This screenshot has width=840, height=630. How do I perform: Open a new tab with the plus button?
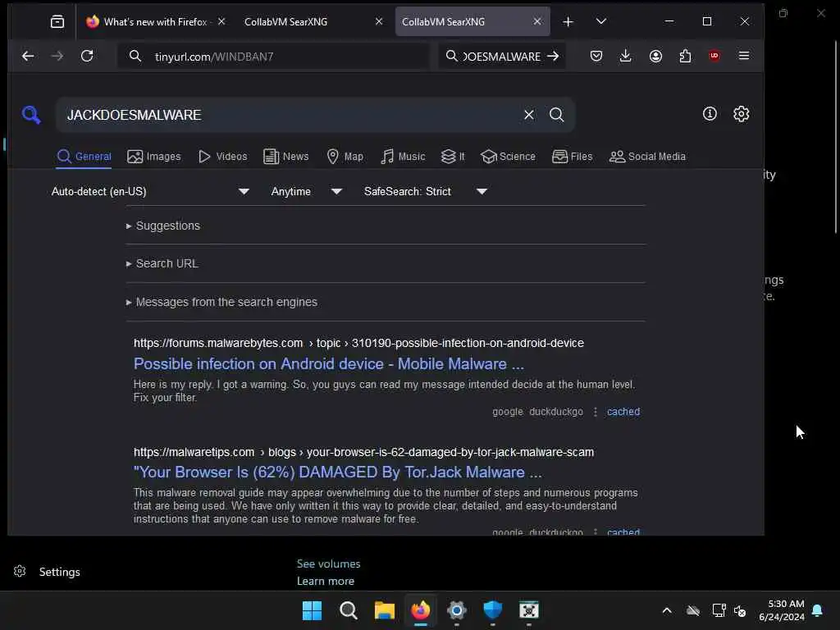coord(568,21)
